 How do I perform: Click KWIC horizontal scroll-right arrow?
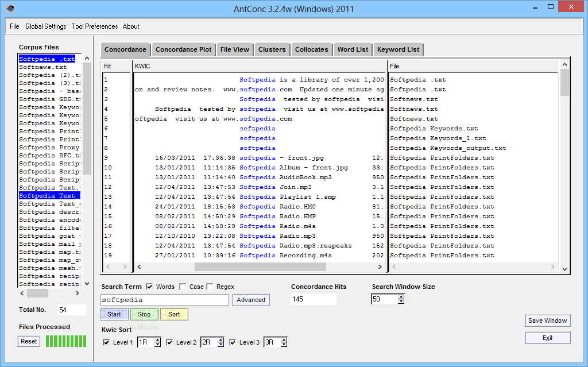[380, 267]
